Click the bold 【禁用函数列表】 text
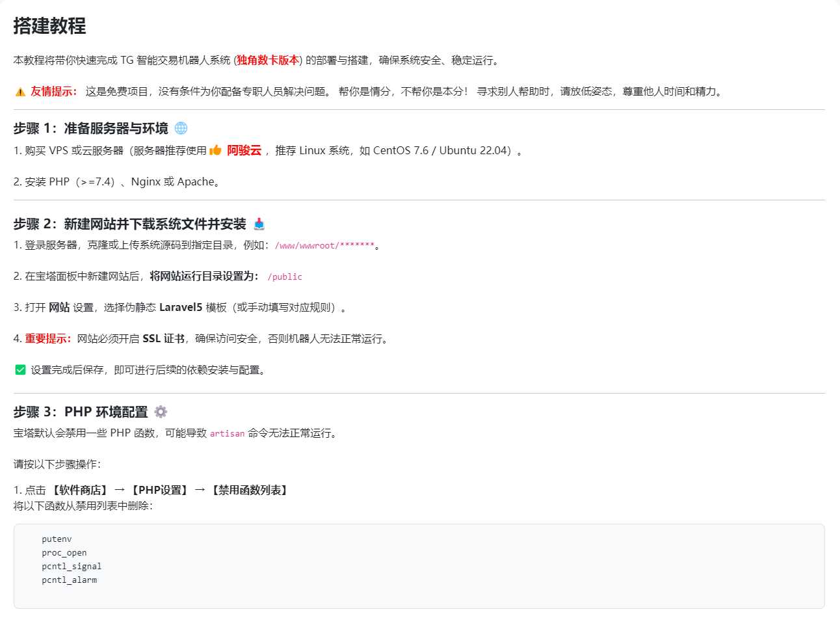The height and width of the screenshot is (618, 840). pos(249,490)
